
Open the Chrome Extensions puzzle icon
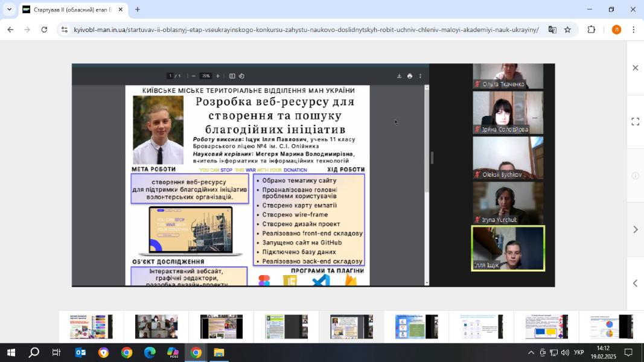[591, 30]
